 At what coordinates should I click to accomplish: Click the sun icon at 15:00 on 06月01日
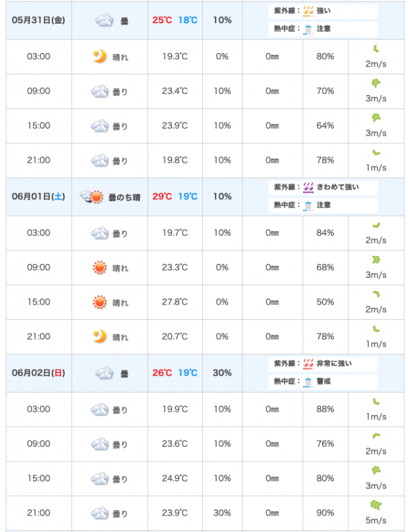100,302
